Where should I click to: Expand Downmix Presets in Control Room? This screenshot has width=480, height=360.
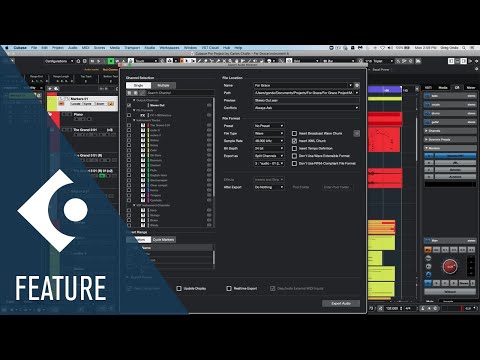tap(427, 139)
